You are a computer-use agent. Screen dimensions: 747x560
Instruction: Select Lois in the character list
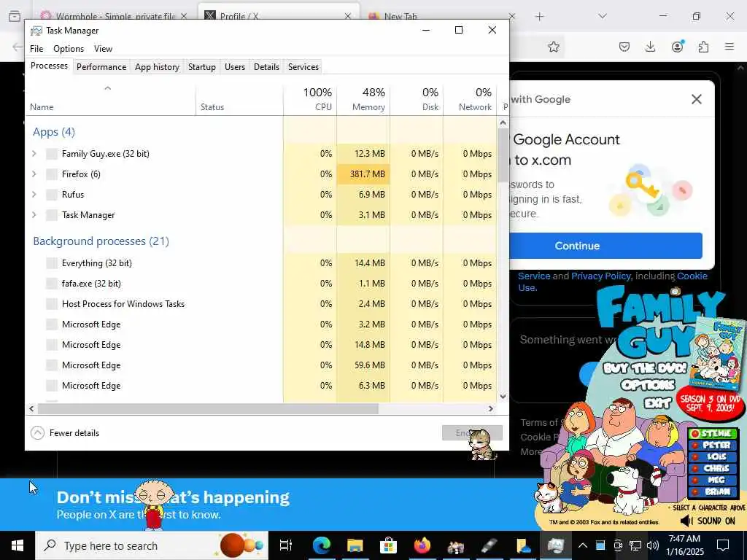[x=713, y=456]
